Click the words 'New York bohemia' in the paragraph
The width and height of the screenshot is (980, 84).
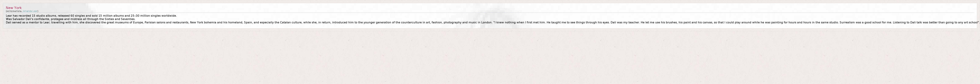[203, 22]
